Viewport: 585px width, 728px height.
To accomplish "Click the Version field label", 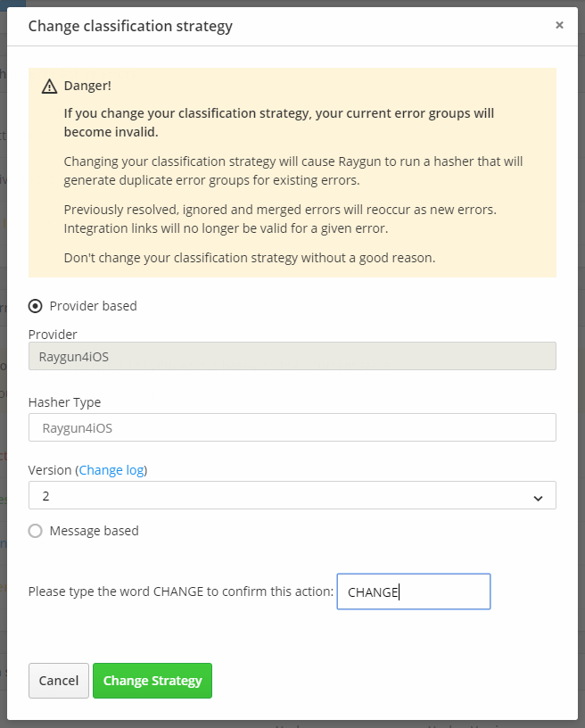I will point(47,469).
